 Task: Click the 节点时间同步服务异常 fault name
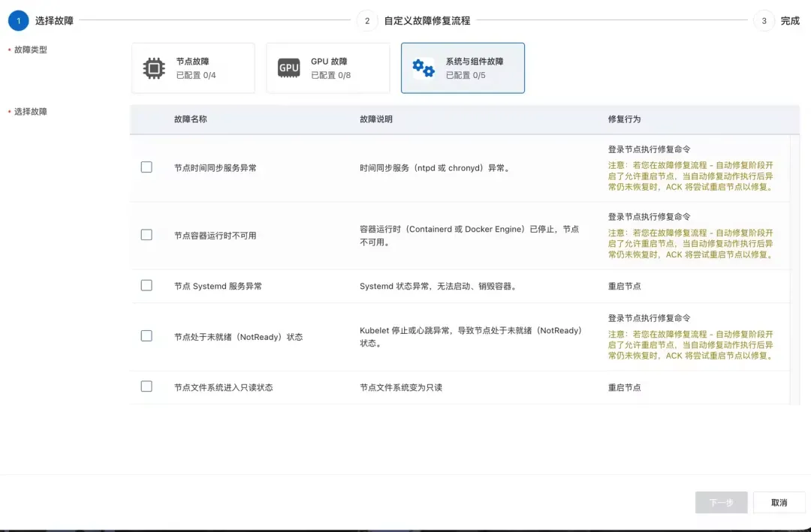tap(216, 168)
